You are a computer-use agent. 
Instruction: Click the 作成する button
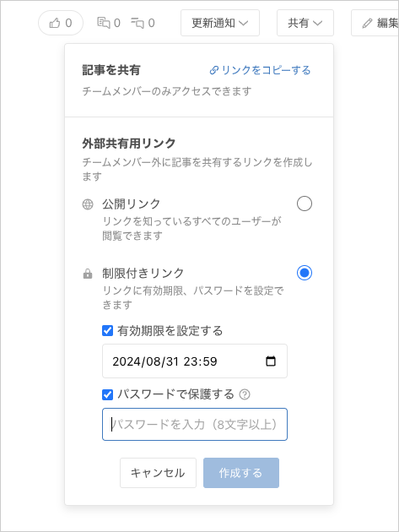[x=241, y=473]
